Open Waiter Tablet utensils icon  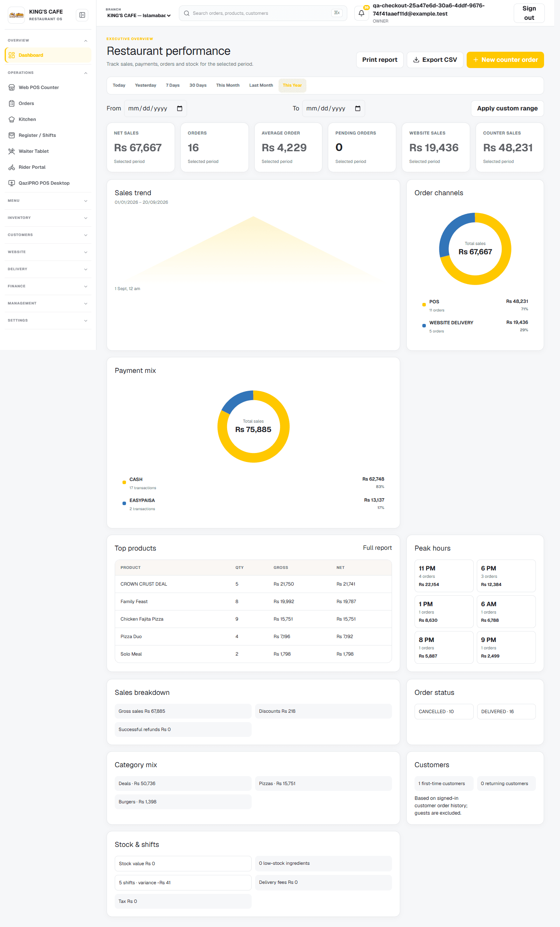12,151
